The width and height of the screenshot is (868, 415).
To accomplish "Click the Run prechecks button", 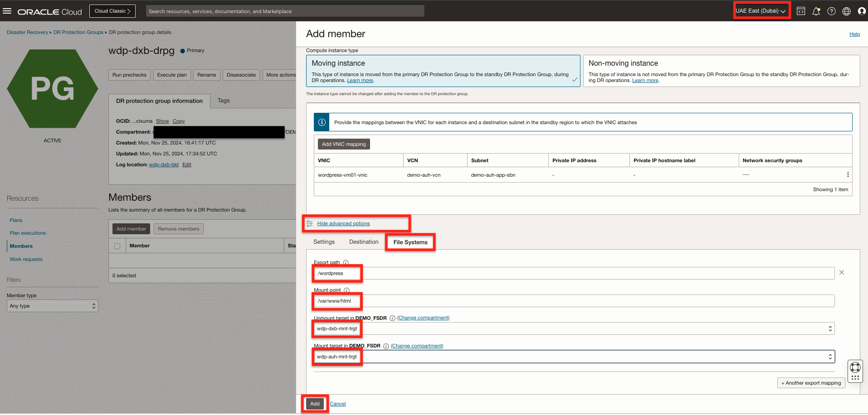I will tap(129, 75).
